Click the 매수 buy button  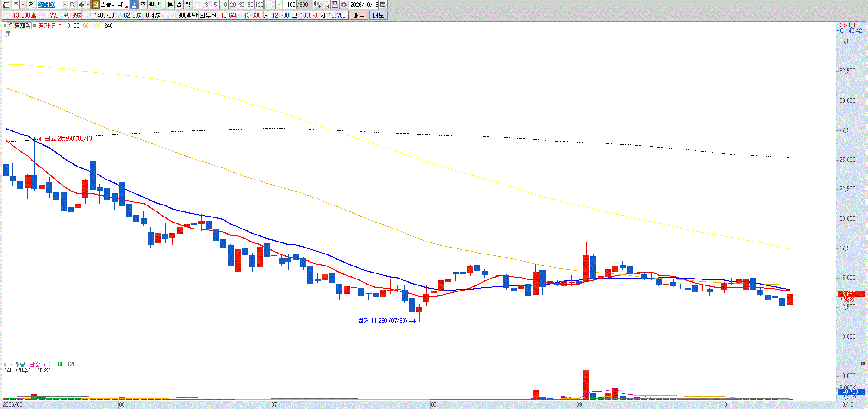359,16
